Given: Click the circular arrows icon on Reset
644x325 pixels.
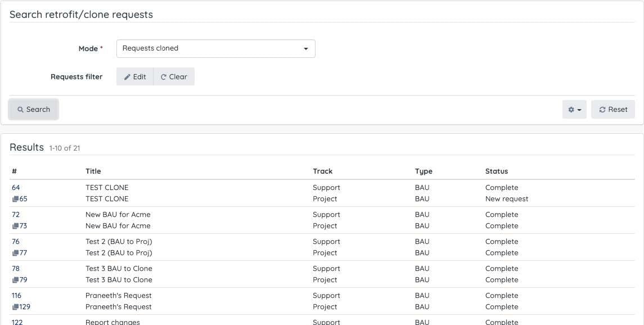Looking at the screenshot, I should click(603, 109).
